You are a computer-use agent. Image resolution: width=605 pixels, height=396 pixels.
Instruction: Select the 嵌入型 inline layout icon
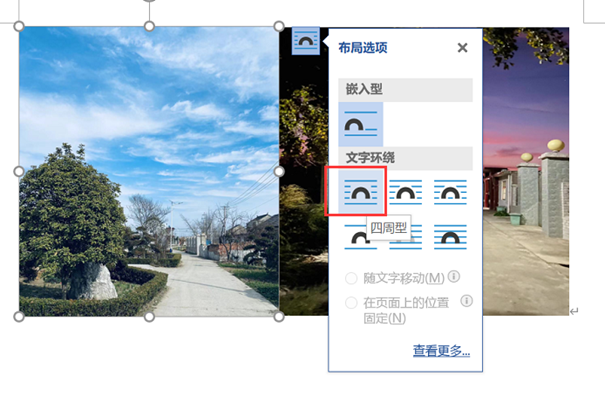point(361,124)
